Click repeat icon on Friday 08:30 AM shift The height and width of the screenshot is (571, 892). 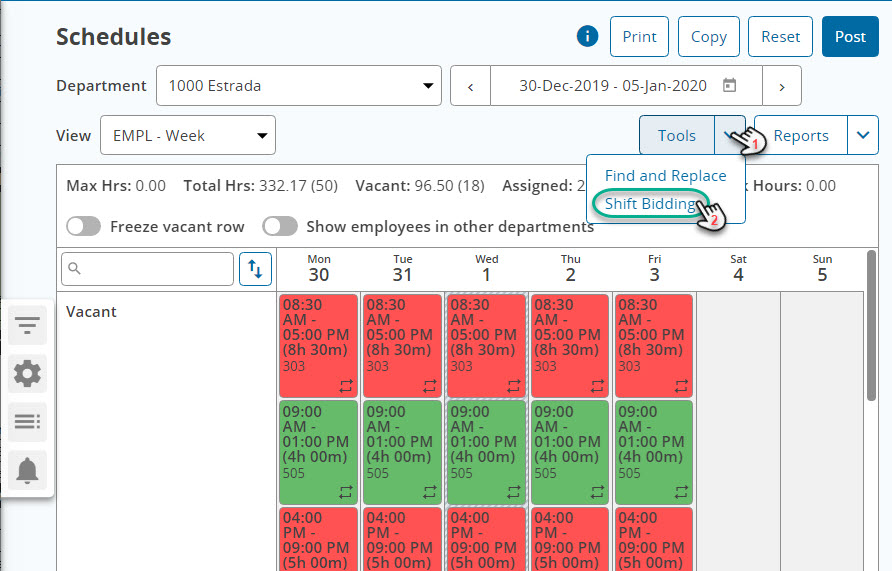[x=681, y=386]
